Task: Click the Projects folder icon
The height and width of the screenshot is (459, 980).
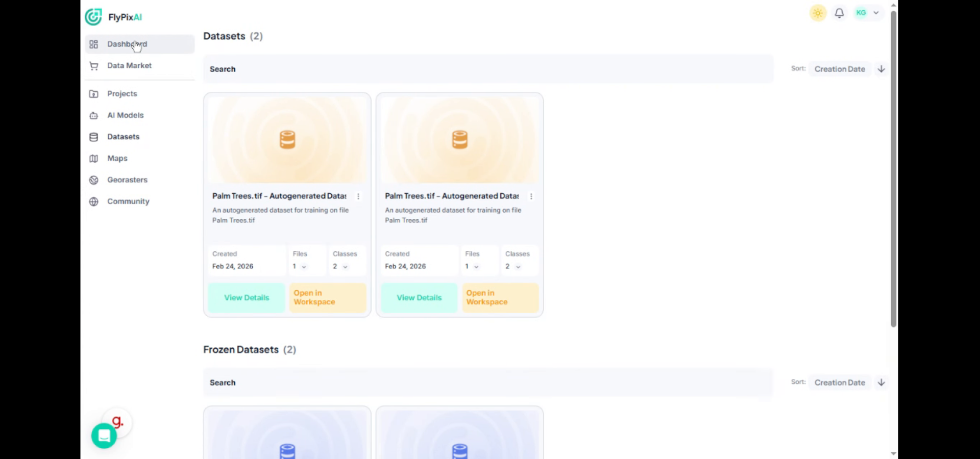Action: point(93,94)
